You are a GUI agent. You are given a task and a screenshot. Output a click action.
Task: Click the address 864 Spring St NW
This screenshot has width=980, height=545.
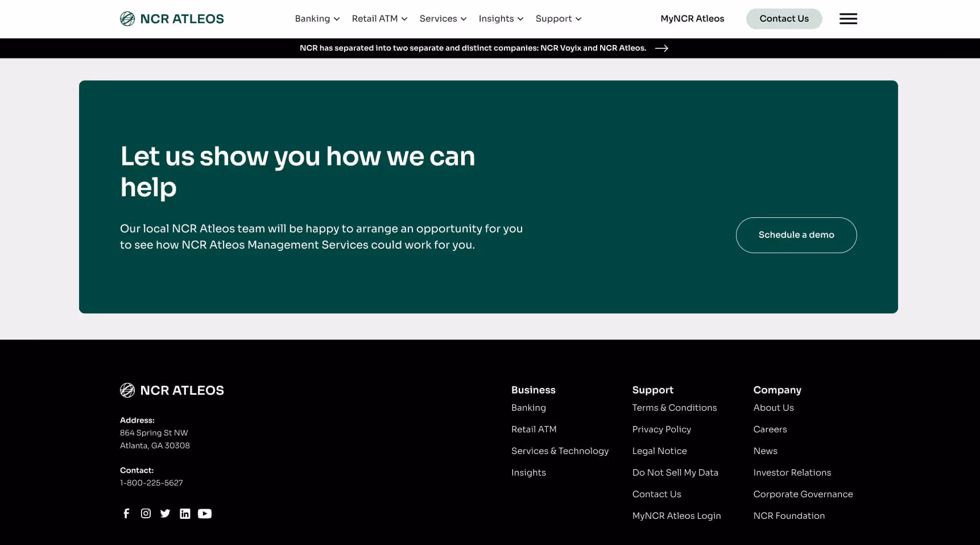tap(154, 433)
